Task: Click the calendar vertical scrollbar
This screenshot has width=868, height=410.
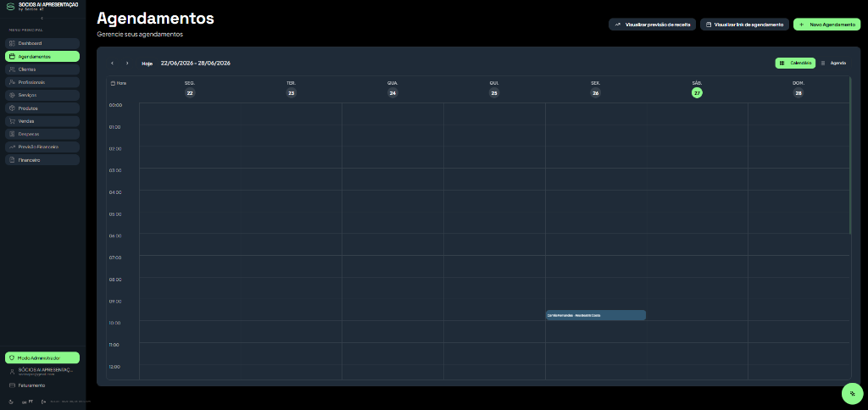Action: (x=850, y=155)
